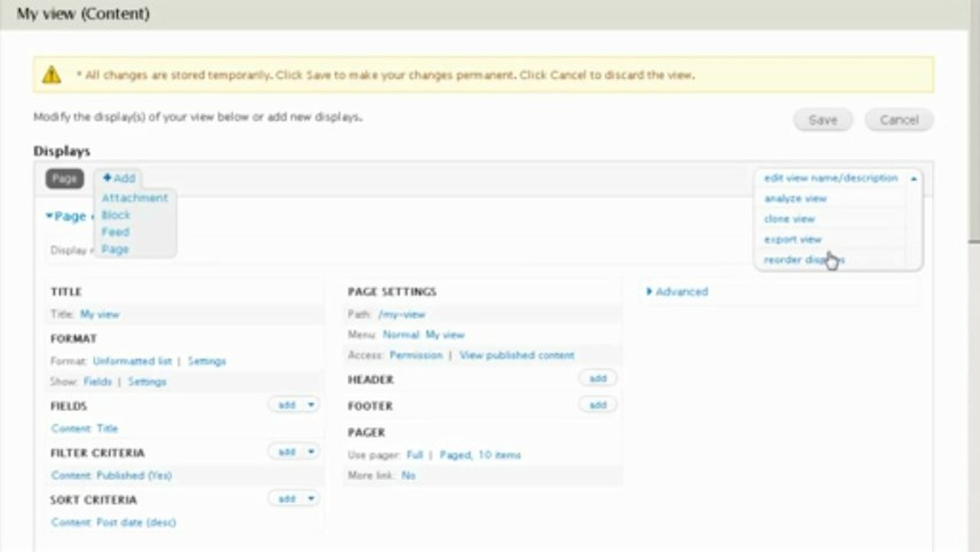Select reorder displays option
The width and height of the screenshot is (980, 552).
tap(804, 260)
